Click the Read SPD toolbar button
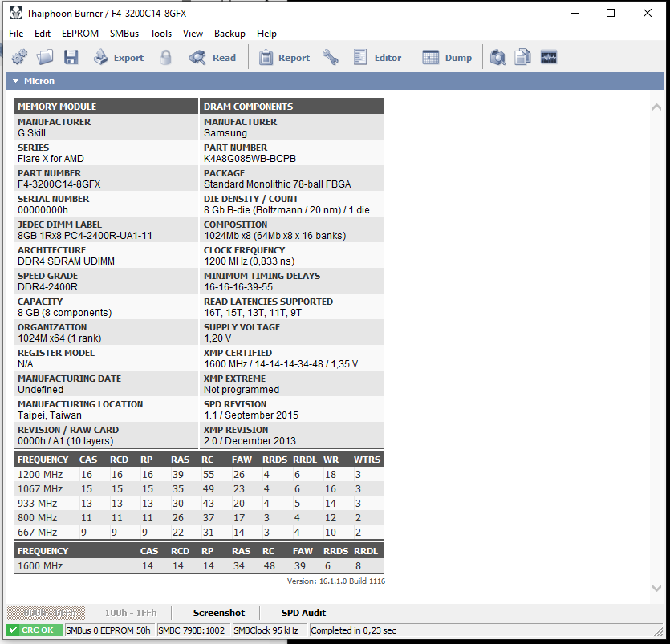Screen dimensions: 670x644 coord(213,57)
